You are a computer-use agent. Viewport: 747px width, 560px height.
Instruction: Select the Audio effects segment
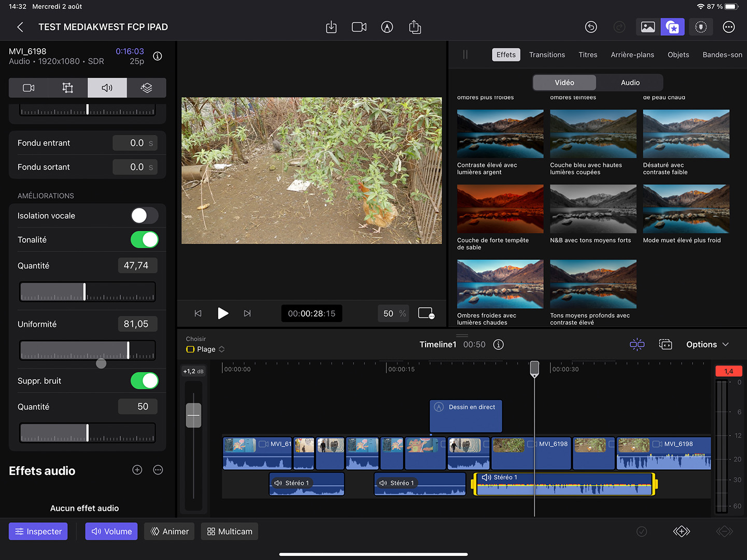click(630, 82)
